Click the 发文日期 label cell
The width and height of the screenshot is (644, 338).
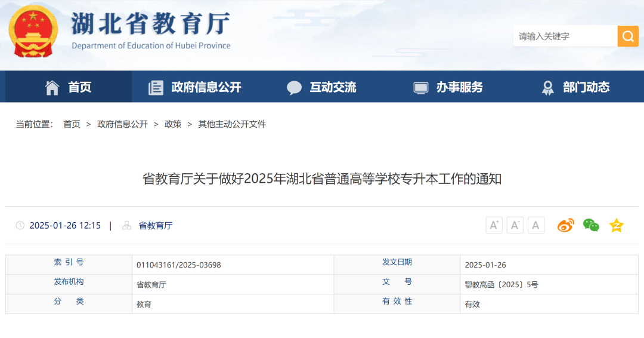pyautogui.click(x=397, y=265)
